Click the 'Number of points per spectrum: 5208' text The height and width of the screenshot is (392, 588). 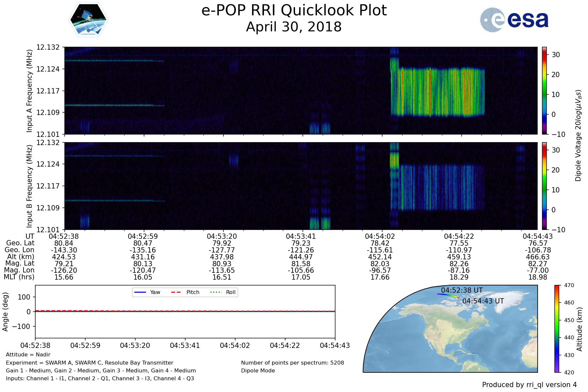pyautogui.click(x=292, y=363)
